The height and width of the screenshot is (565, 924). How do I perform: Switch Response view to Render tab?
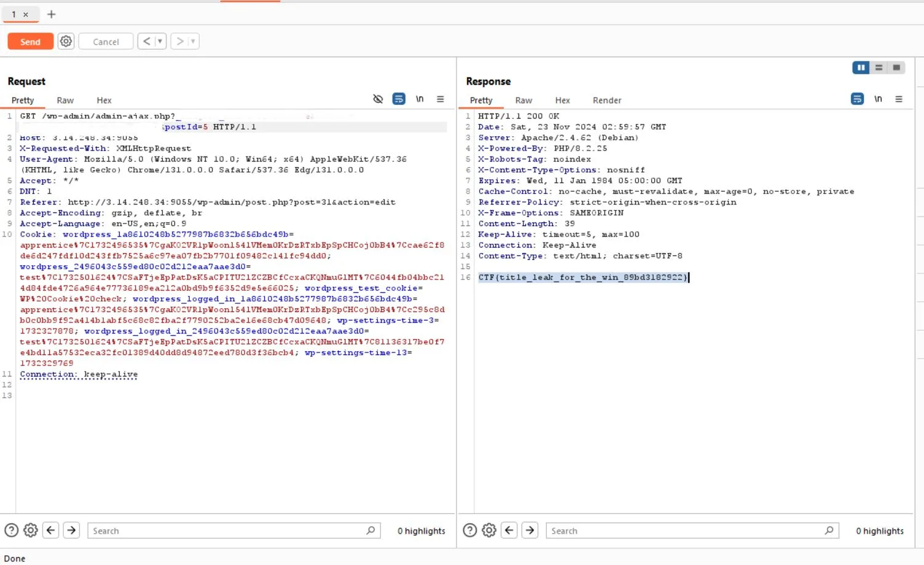pos(607,100)
